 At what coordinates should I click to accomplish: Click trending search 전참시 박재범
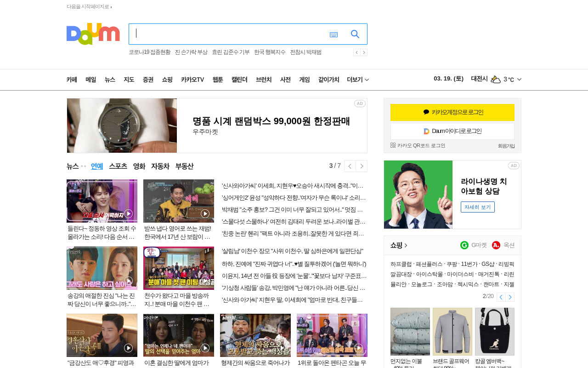point(305,52)
